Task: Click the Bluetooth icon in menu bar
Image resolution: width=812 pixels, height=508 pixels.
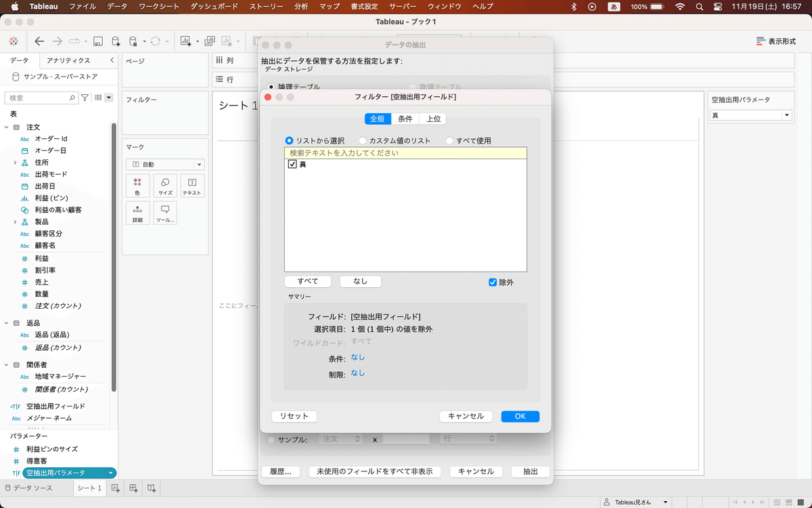Action: click(x=574, y=7)
